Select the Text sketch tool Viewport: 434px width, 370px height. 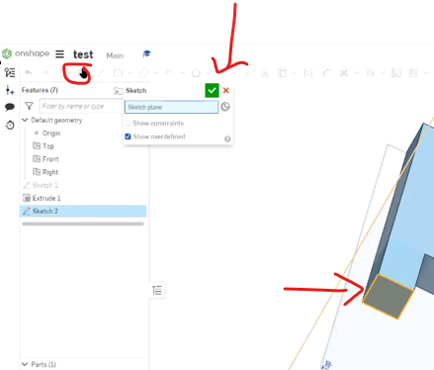pos(265,73)
